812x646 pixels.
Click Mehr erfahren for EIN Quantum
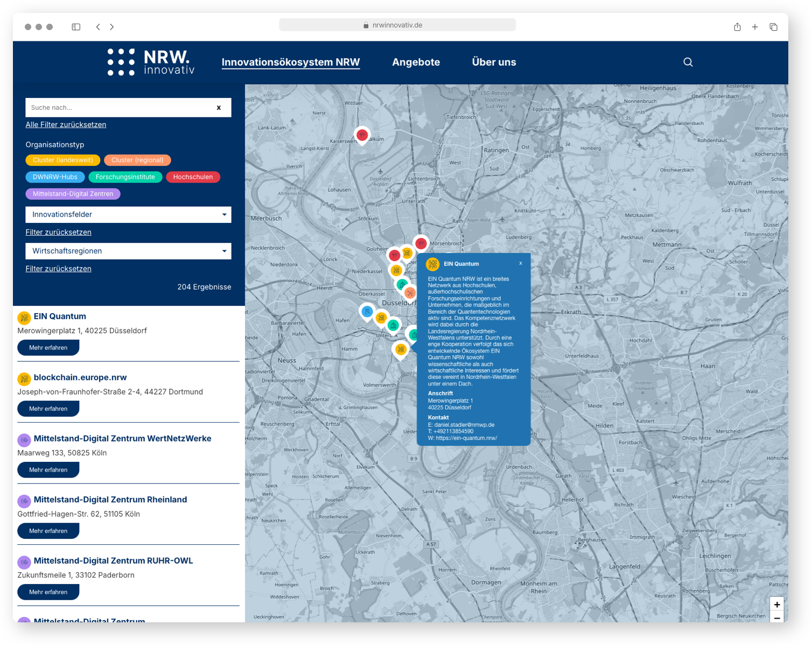coord(48,348)
